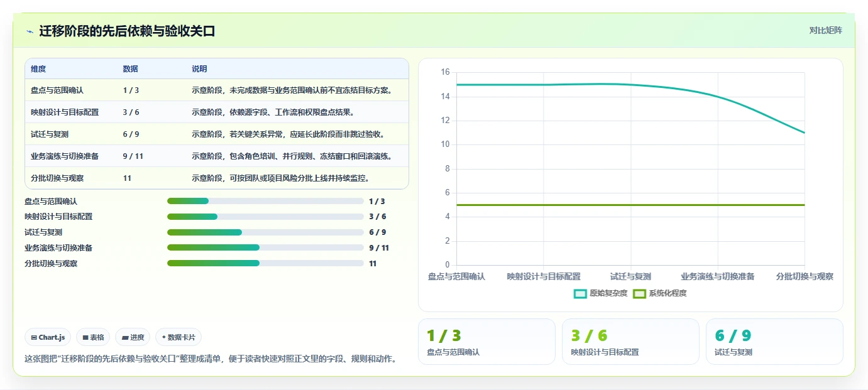Image resolution: width=868 pixels, height=390 pixels.
Task: Click the 试迁与复测 progress bar
Action: click(265, 232)
